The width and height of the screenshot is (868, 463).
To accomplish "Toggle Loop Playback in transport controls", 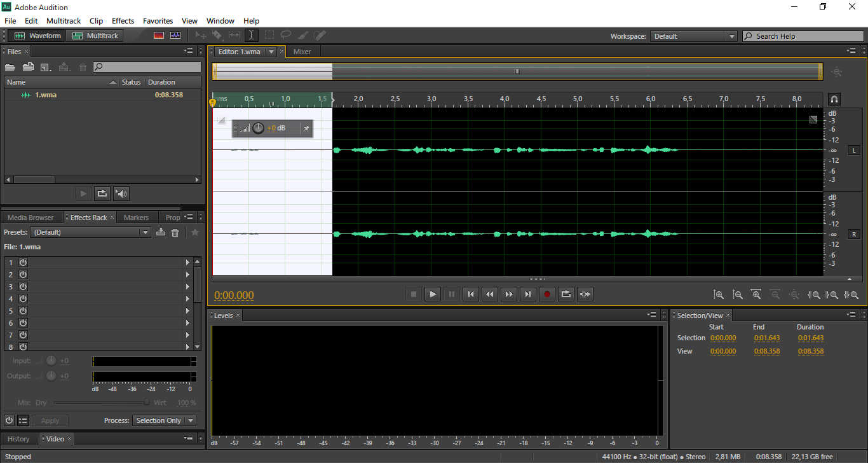I will click(x=566, y=294).
